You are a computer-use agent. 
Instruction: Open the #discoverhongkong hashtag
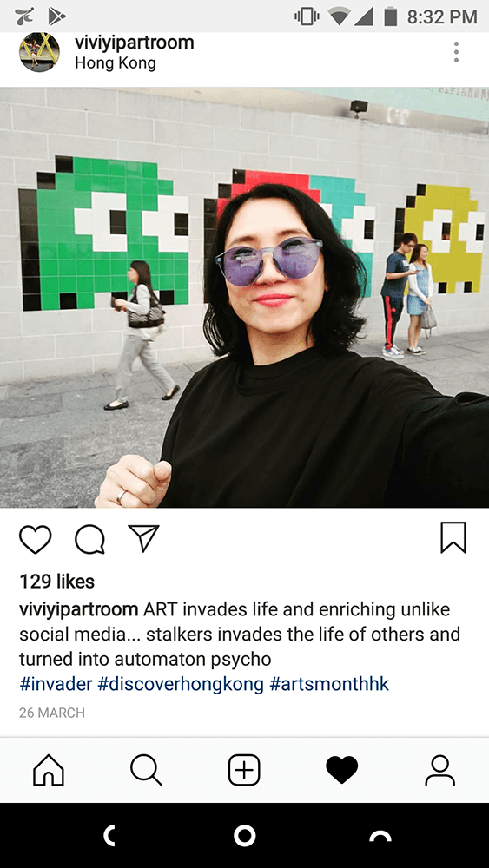pos(181,684)
